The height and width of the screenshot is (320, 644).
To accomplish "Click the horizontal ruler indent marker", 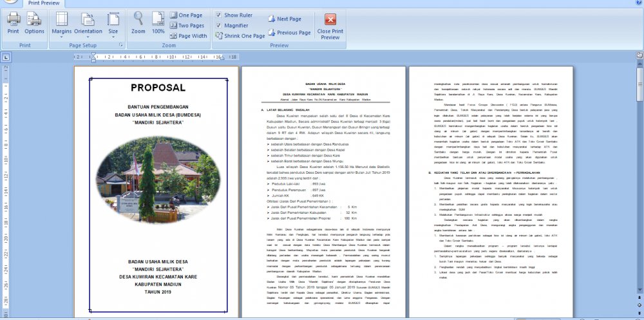I will tap(93, 57).
